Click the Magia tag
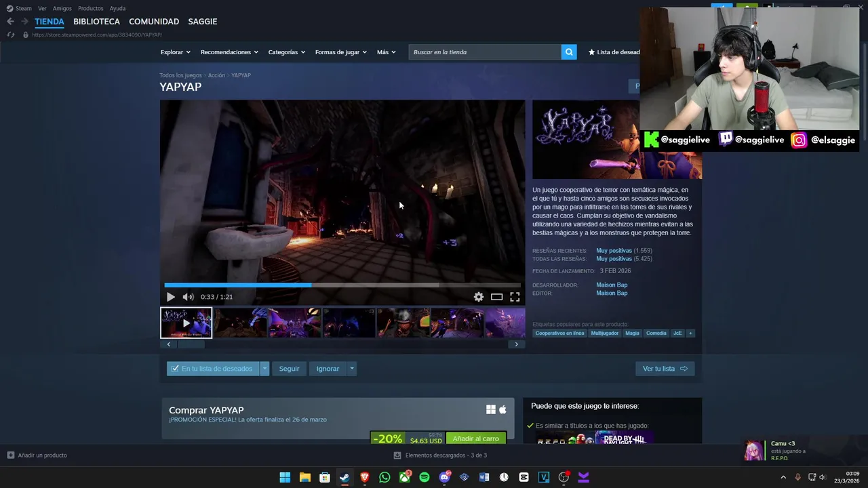This screenshot has width=868, height=488. coord(632,333)
